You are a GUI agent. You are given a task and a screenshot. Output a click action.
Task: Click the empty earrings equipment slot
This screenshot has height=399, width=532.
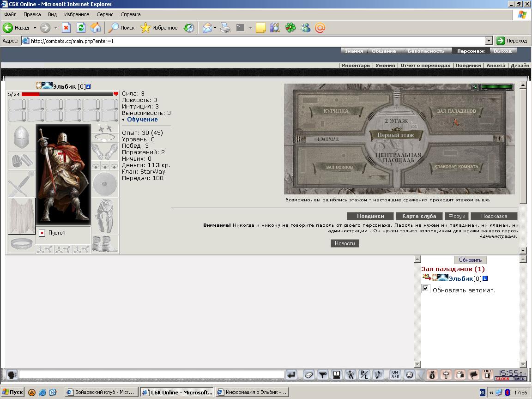coord(105,128)
